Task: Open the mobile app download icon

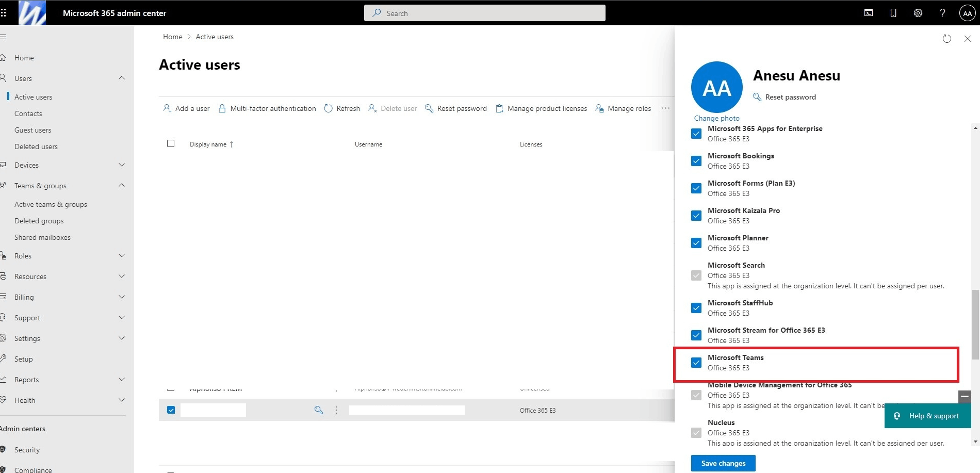Action: 893,13
